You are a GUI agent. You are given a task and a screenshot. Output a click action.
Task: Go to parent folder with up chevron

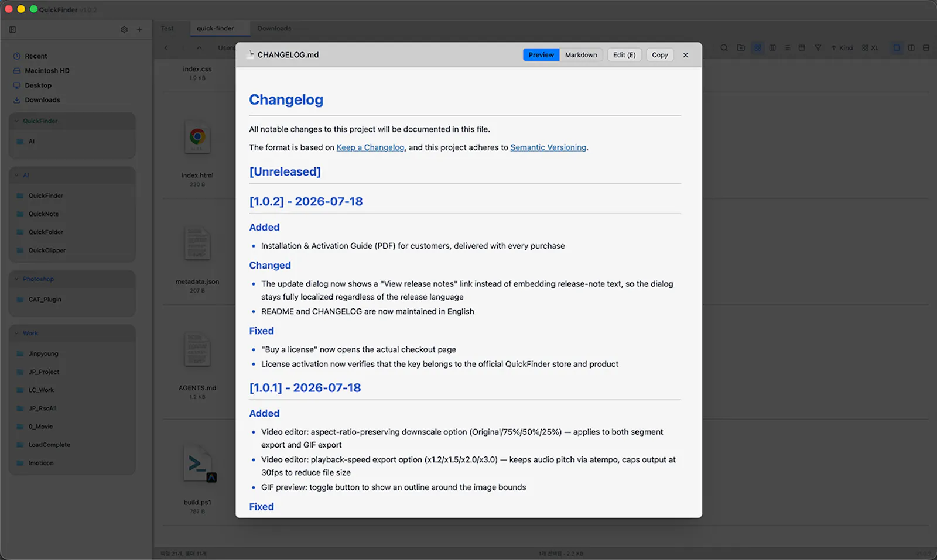199,48
